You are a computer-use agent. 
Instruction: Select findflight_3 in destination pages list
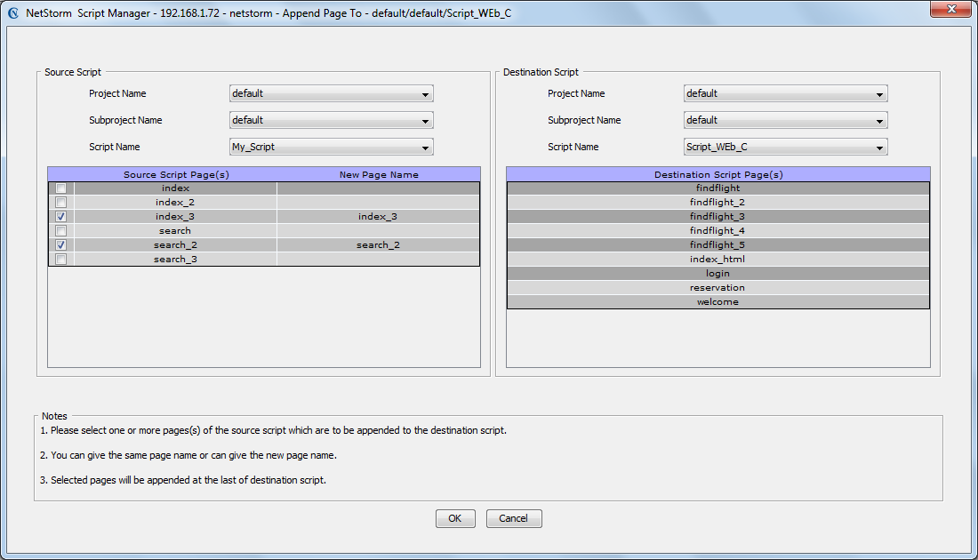(717, 216)
